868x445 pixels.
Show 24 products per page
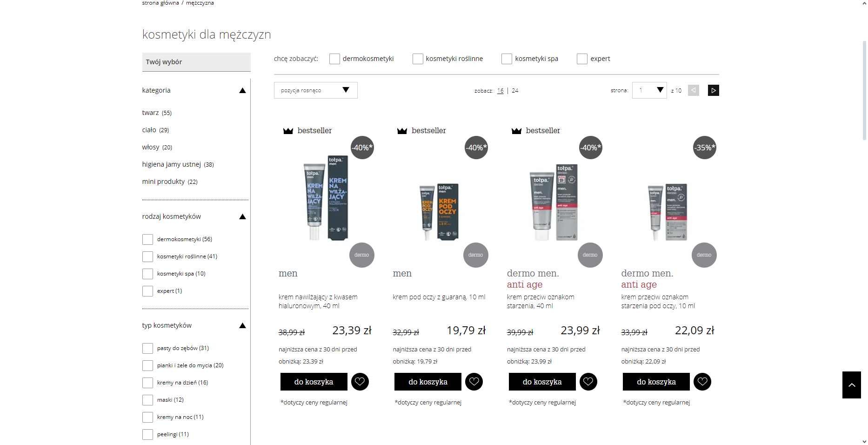(515, 91)
